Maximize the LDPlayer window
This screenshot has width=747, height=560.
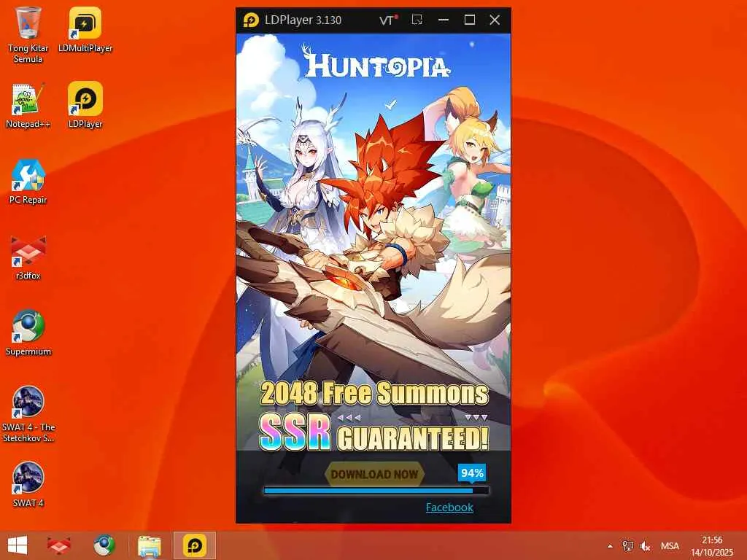[469, 20]
